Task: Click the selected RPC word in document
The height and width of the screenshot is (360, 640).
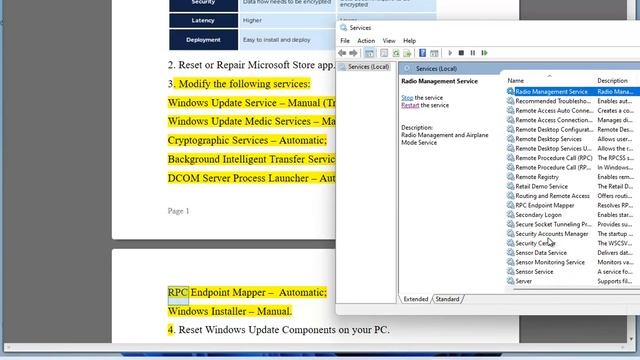Action: pos(178,293)
